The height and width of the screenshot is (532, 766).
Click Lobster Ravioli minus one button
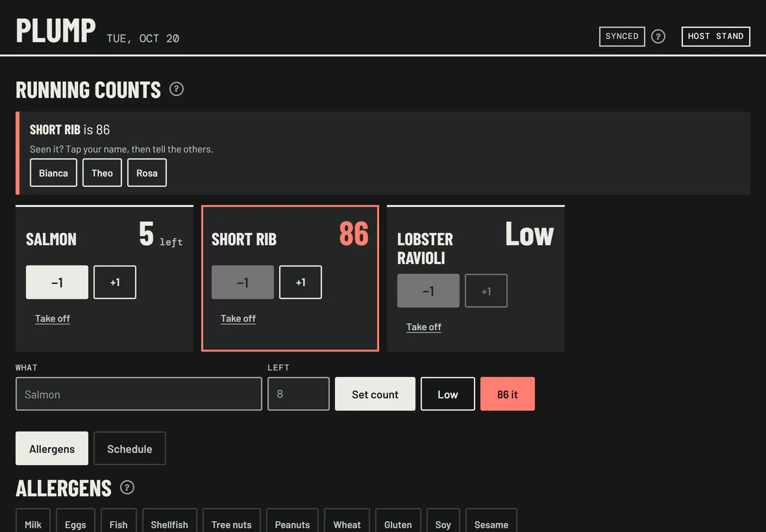428,291
